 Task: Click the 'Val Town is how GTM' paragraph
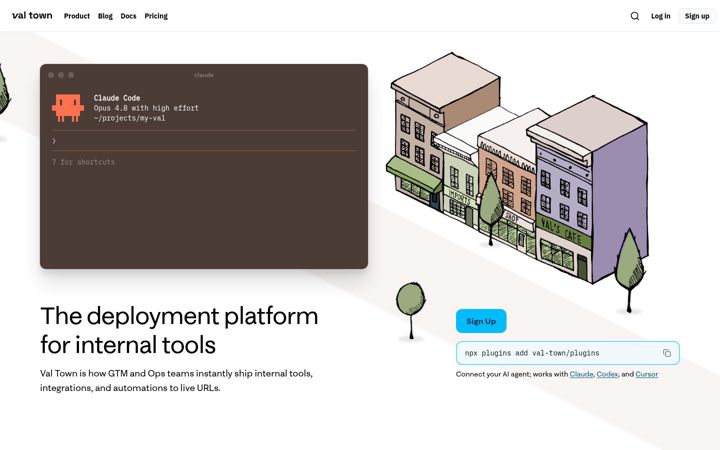(176, 381)
